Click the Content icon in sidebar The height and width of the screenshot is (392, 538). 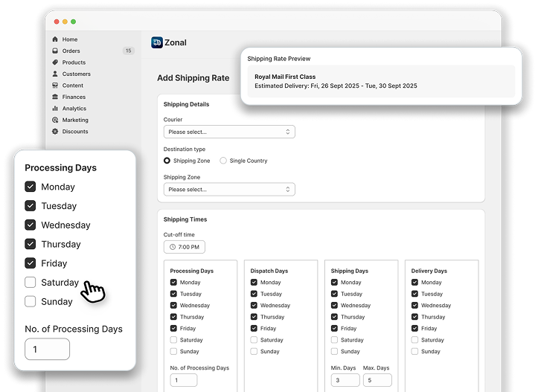pos(55,85)
